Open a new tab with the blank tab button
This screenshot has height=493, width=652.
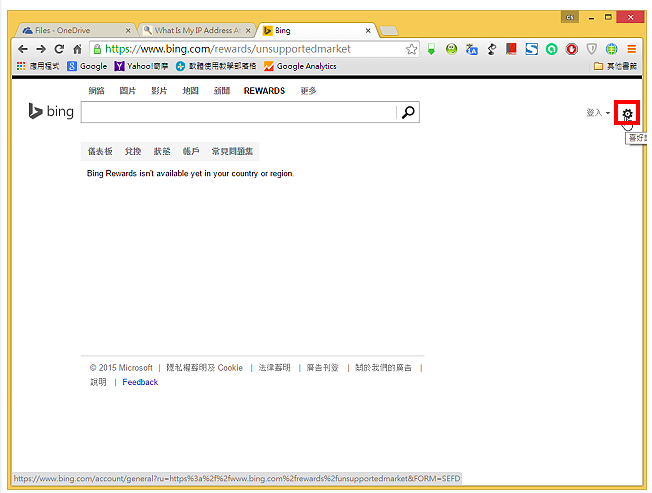coord(389,31)
